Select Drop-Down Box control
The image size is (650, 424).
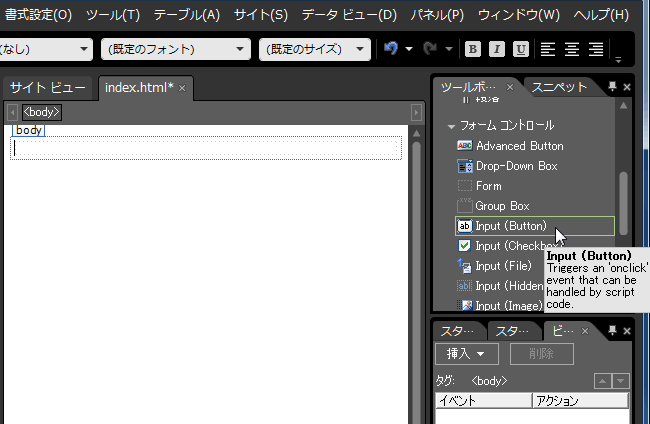[x=517, y=166]
